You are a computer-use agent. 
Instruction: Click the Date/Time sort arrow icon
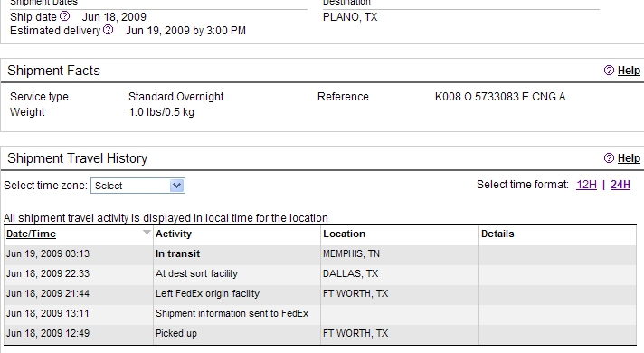(147, 233)
